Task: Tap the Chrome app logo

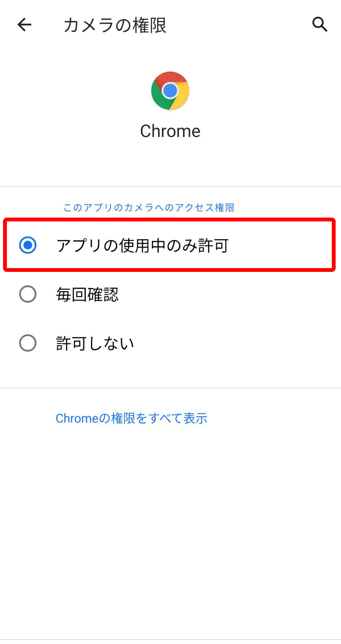Action: pyautogui.click(x=170, y=91)
